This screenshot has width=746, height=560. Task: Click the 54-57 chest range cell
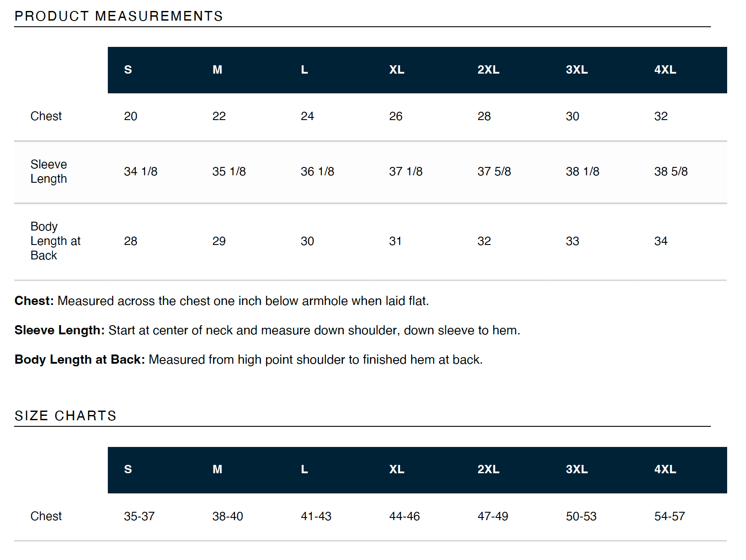click(x=669, y=516)
